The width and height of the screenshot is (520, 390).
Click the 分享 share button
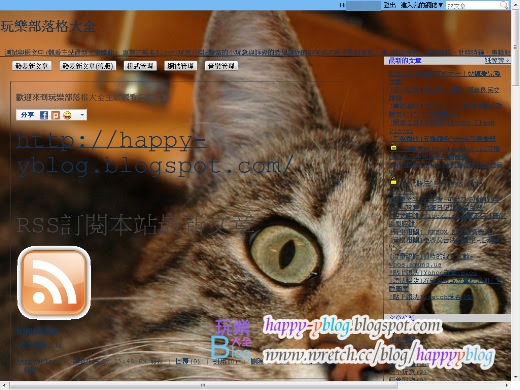[x=27, y=115]
